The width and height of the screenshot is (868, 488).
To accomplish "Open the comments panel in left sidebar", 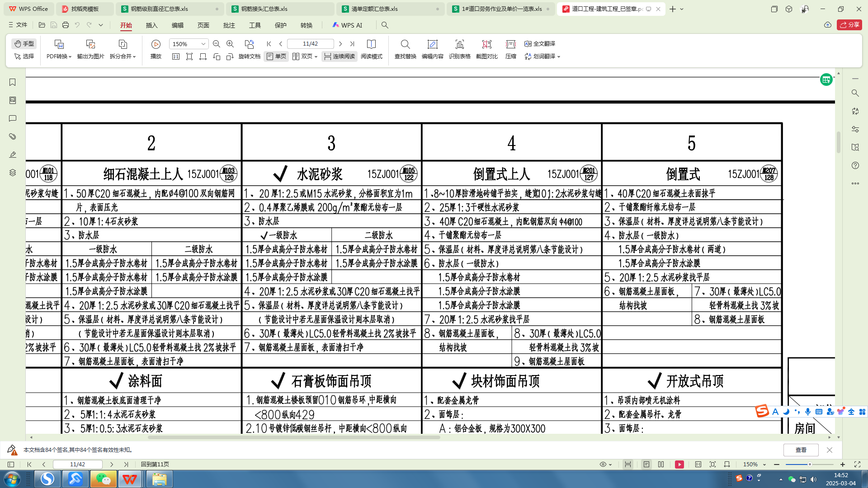I will click(13, 118).
